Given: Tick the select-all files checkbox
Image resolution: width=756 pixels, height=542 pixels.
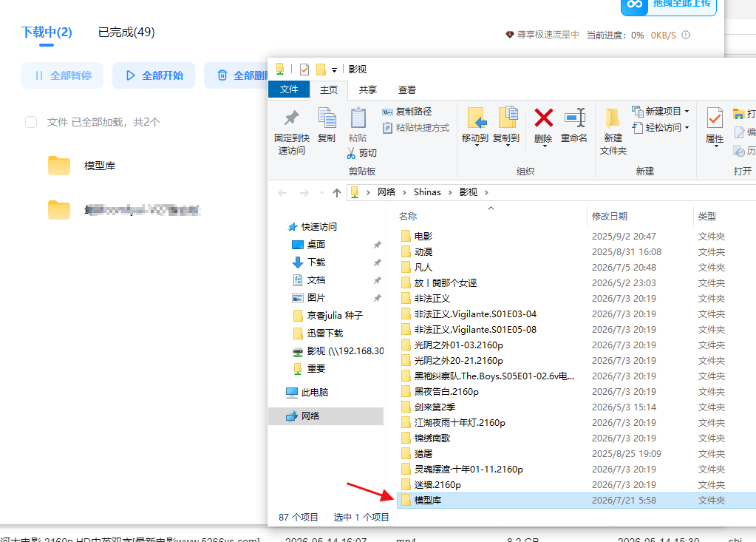Looking at the screenshot, I should (x=31, y=122).
